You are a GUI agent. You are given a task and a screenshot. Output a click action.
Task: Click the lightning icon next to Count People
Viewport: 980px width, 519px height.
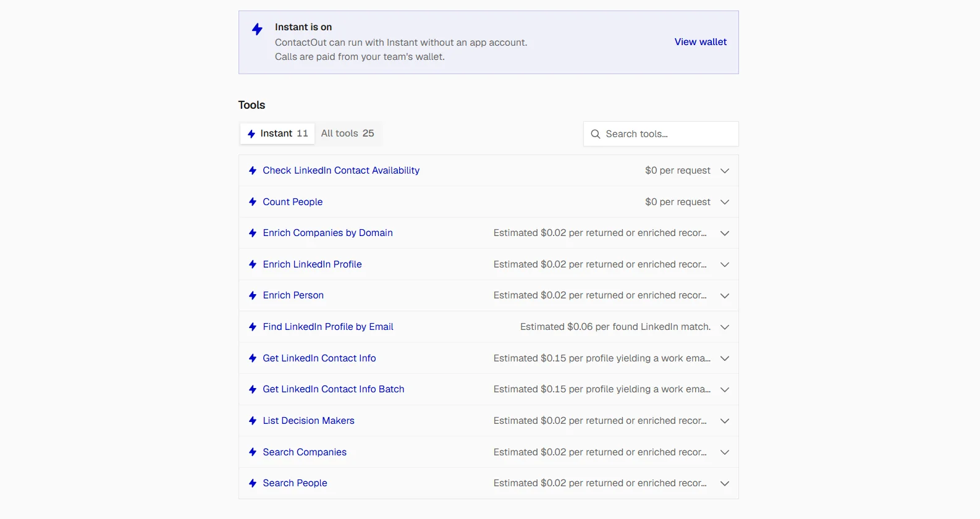tap(253, 202)
